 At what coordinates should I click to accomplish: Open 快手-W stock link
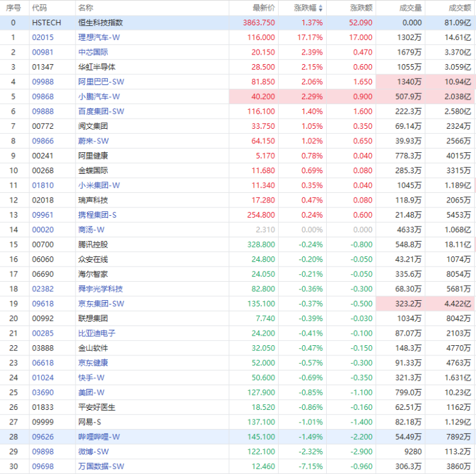click(91, 378)
